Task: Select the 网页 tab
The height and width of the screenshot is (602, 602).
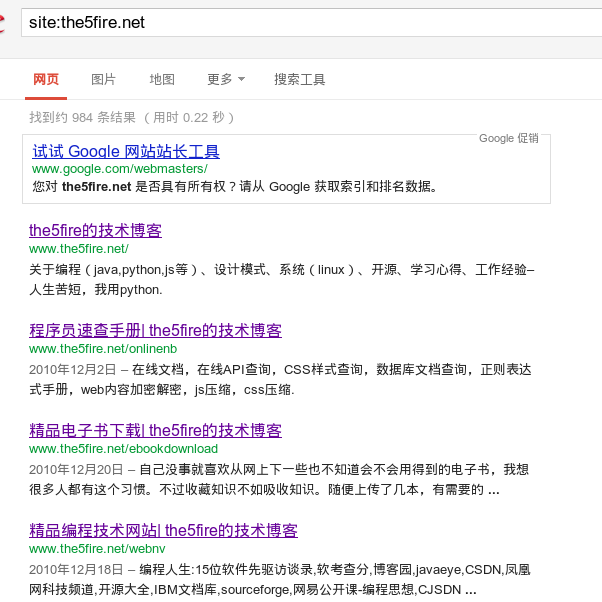Action: tap(46, 80)
